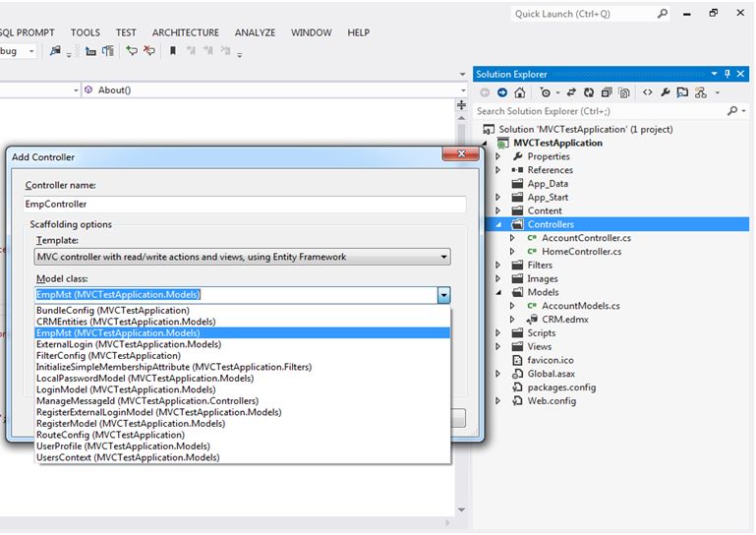Image resolution: width=756 pixels, height=535 pixels.
Task: Pin the Solution Explorer panel with auto-hide
Action: (727, 74)
